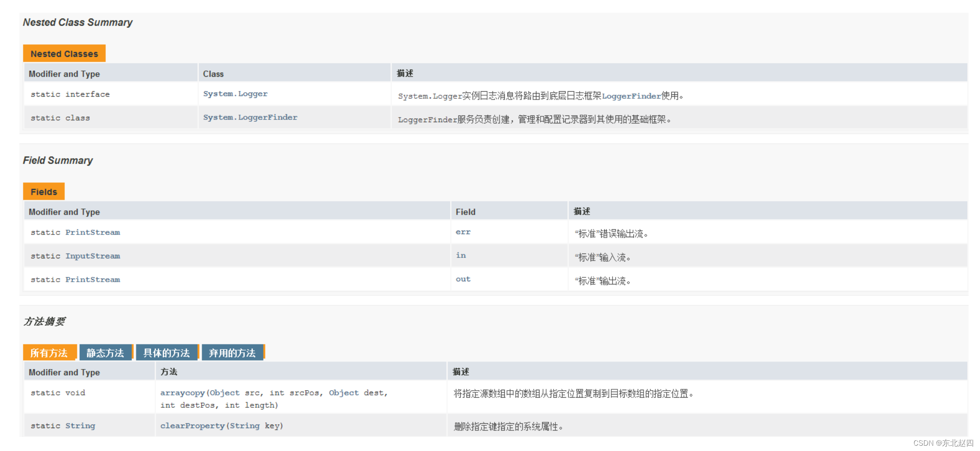Viewport: 980px width, 451px height.
Task: Click the Object link in arraycopy src parameter
Action: 225,392
